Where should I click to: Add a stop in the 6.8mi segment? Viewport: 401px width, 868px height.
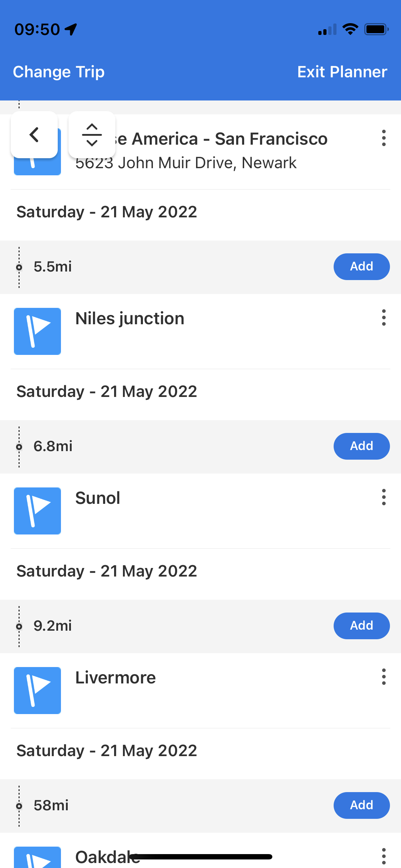pyautogui.click(x=361, y=446)
